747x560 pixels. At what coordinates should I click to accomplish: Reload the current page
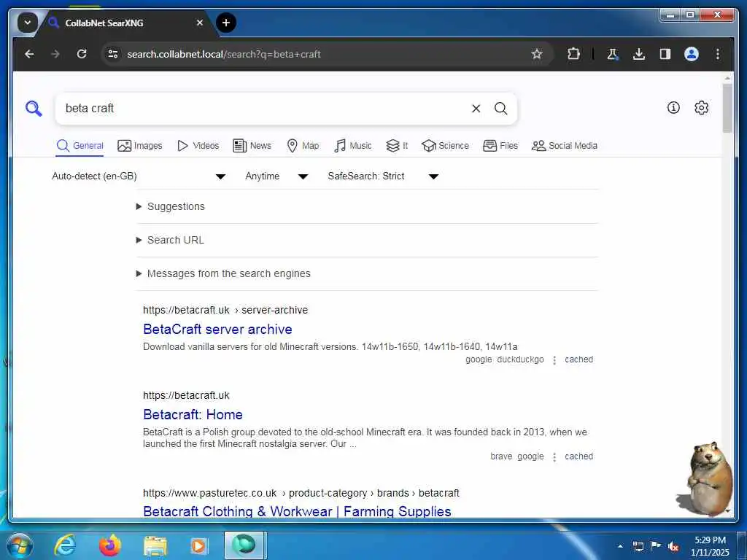click(82, 54)
